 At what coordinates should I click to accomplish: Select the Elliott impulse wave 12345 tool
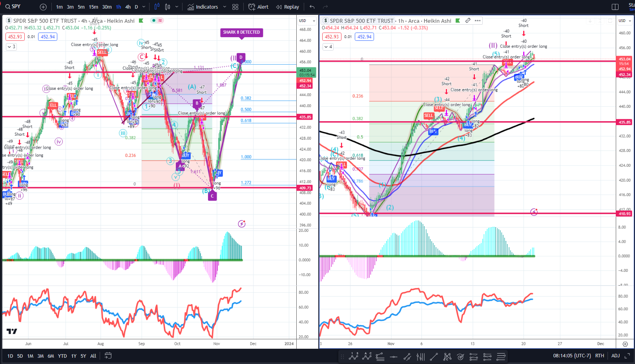click(354, 357)
